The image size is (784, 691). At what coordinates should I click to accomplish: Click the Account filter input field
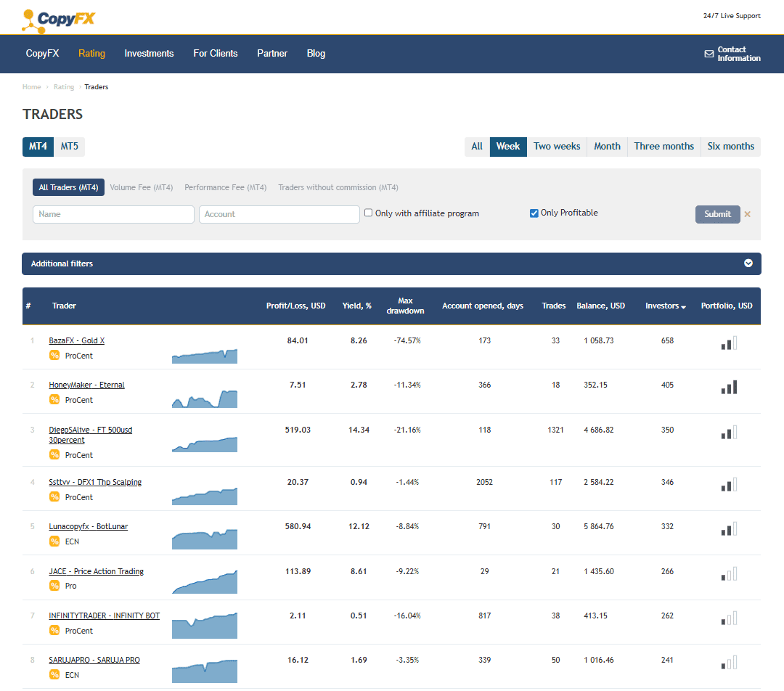click(279, 214)
